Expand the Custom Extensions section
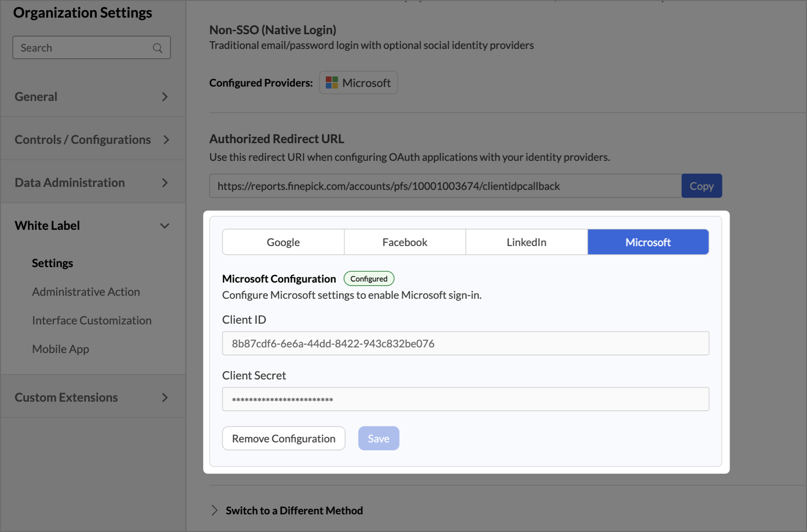Image resolution: width=807 pixels, height=532 pixels. pos(93,397)
